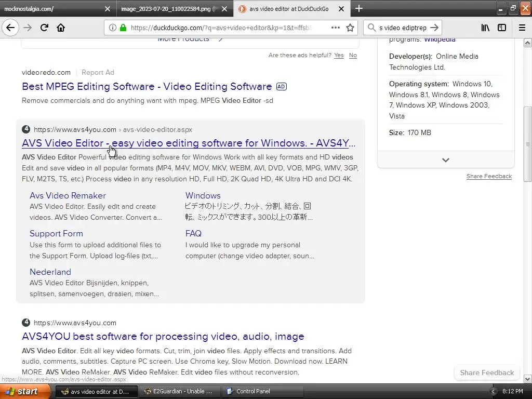Viewport: 532px width, 399px height.
Task: Switch to the image_2023-07-20 png tab
Action: tap(175, 9)
